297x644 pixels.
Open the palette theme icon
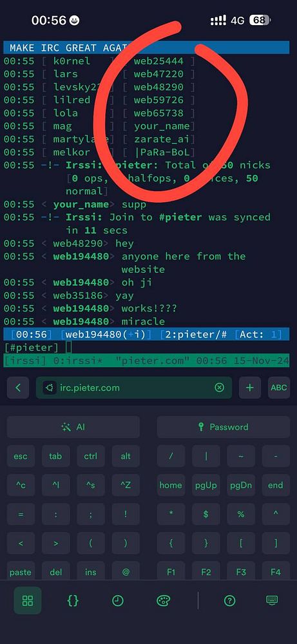164,600
